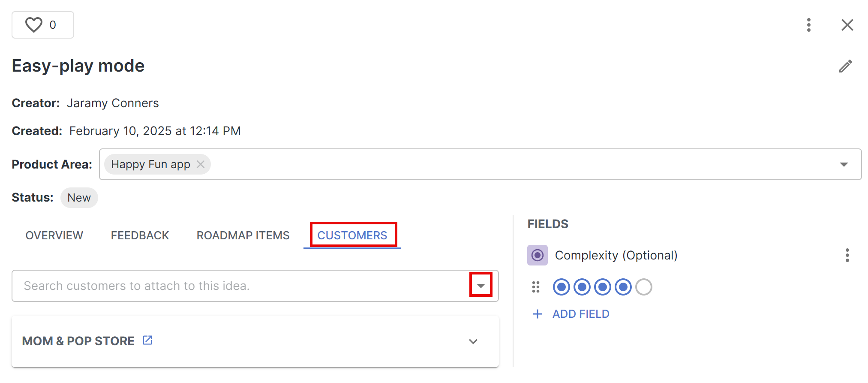This screenshot has width=868, height=383.
Task: Click the New status badge
Action: (79, 198)
